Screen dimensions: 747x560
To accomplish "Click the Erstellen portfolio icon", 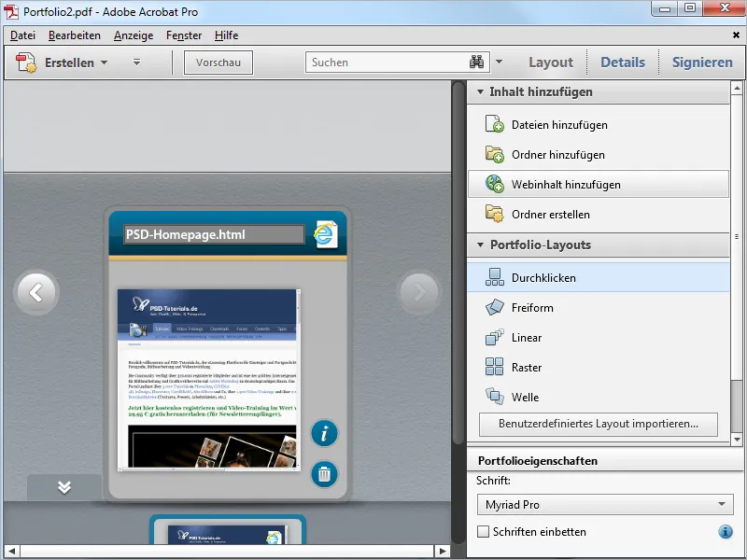I will pos(26,63).
